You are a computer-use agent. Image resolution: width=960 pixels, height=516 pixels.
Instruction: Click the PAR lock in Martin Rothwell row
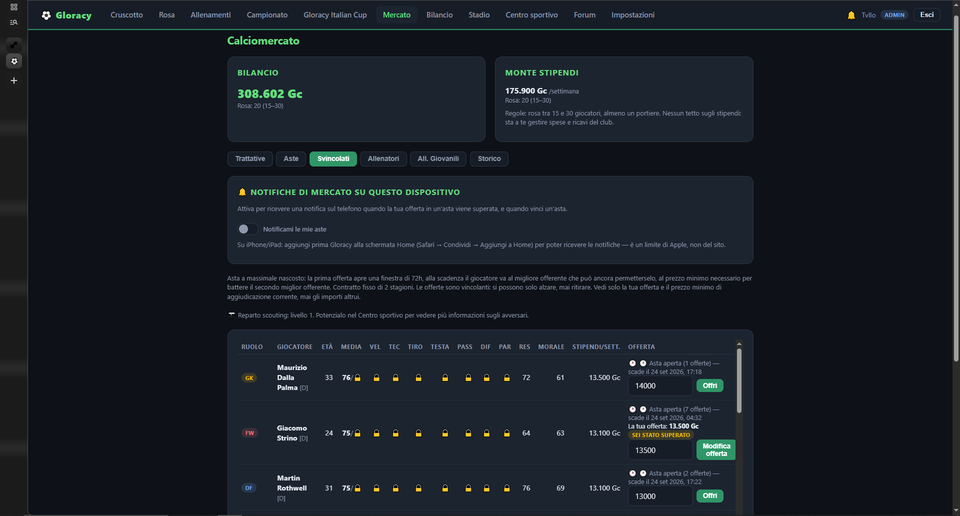coord(506,488)
